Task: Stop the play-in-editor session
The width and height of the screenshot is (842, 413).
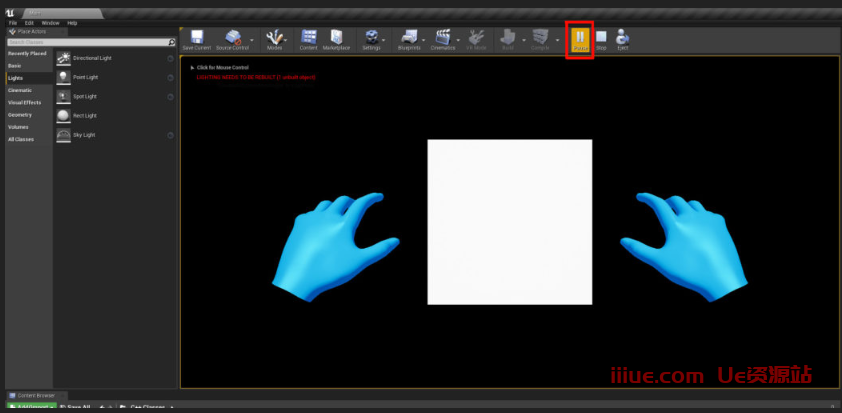Action: (x=601, y=39)
